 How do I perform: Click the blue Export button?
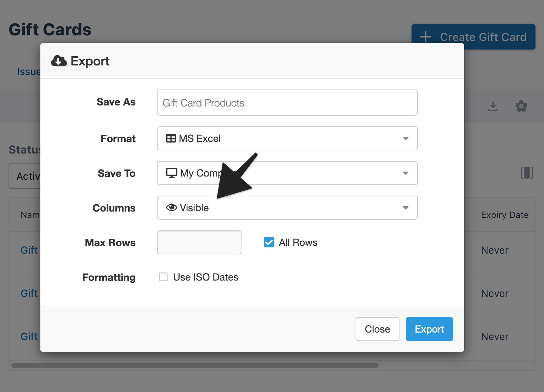pyautogui.click(x=429, y=329)
